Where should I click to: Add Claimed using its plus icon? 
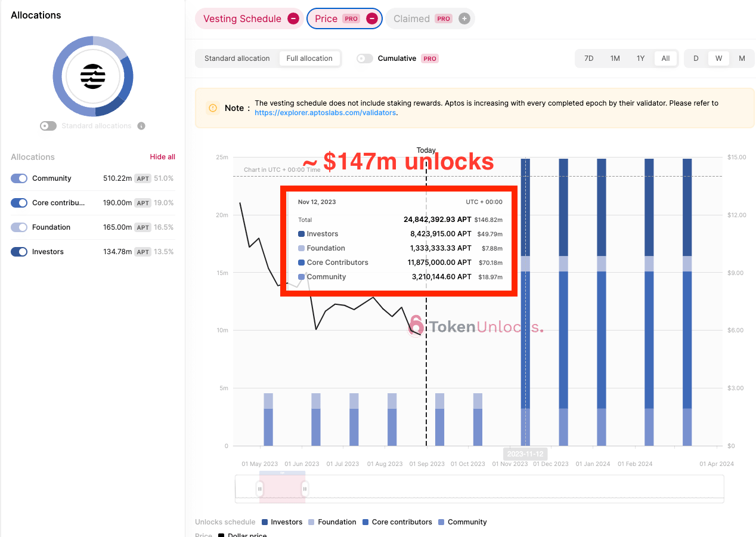point(464,18)
